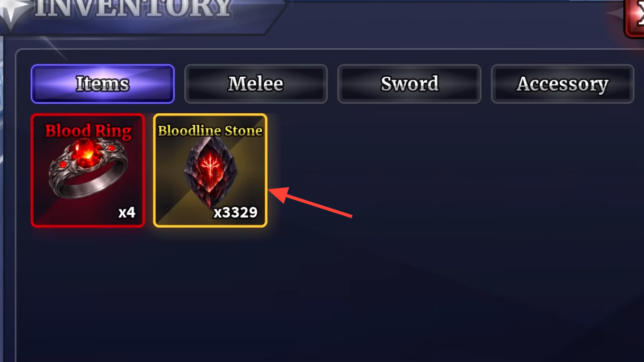Switch to the Melee tab
The width and height of the screenshot is (644, 362).
coord(256,84)
